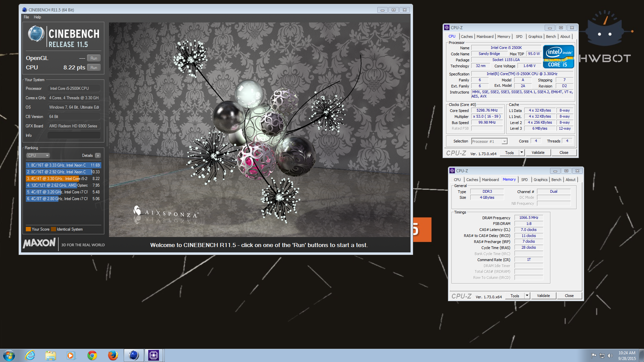Click the lower CPU-Z title bar icon

452,171
